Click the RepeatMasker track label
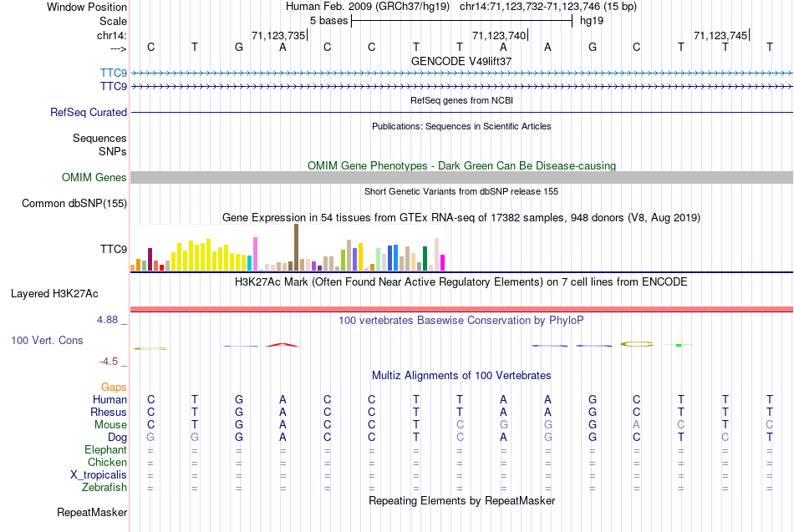This screenshot has width=794, height=532. (x=92, y=512)
